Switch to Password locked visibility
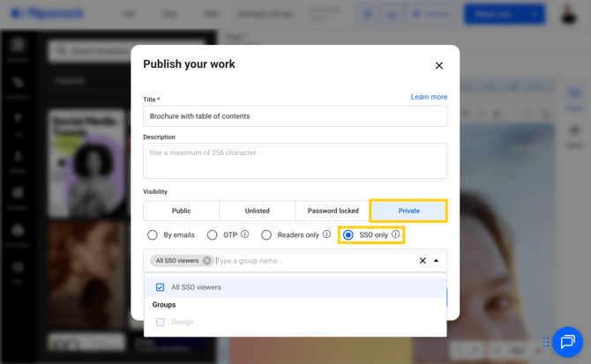Screen dimensions: 591x364 333,212
